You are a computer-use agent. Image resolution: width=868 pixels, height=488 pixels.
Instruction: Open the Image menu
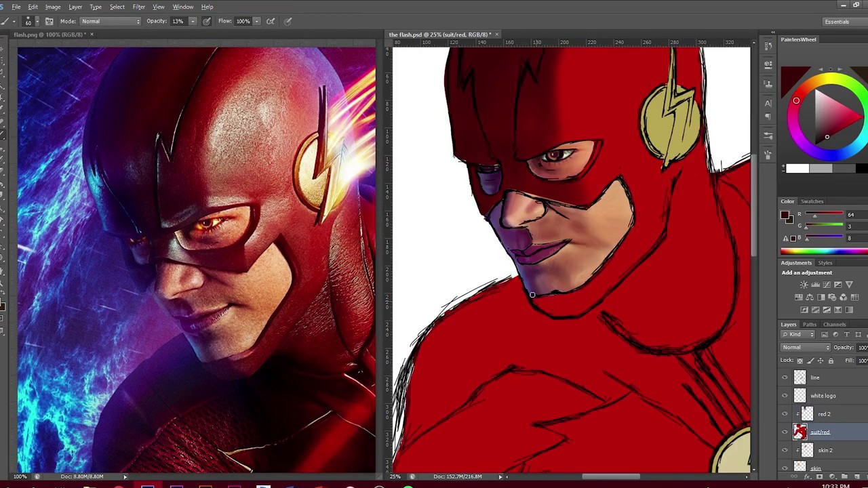pyautogui.click(x=53, y=7)
